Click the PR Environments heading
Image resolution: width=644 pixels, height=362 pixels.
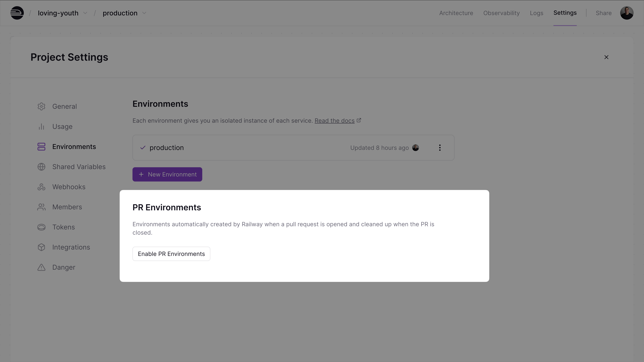tap(167, 207)
